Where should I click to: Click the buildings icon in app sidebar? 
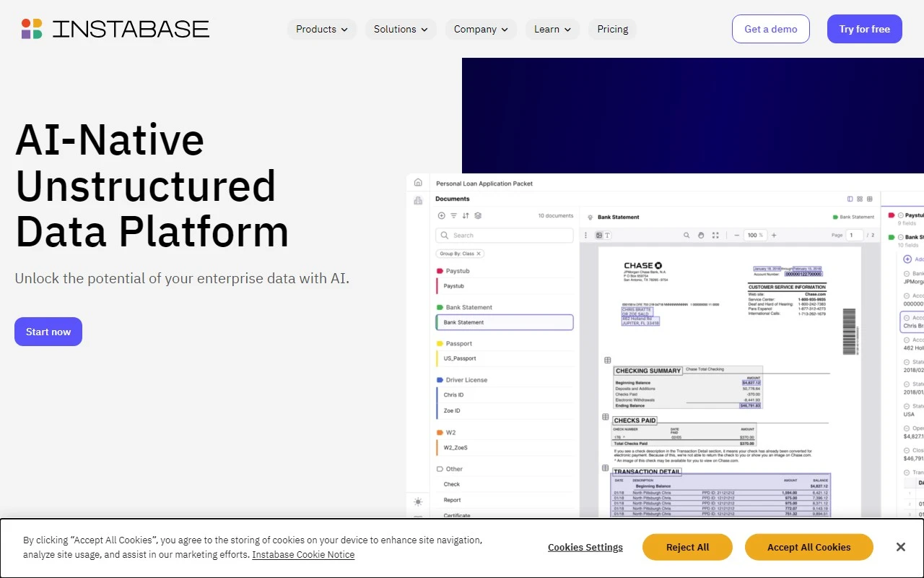[x=418, y=200]
